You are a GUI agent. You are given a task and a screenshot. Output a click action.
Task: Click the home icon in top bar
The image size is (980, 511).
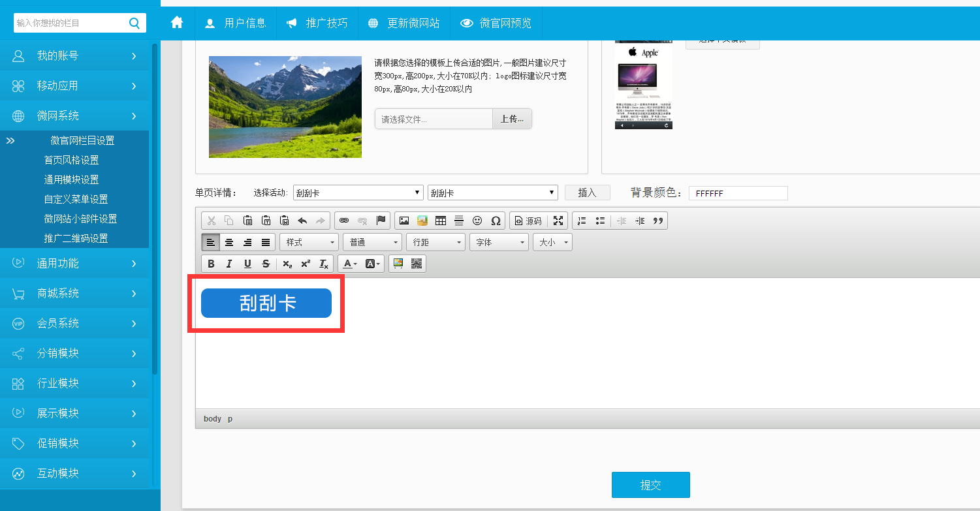point(177,23)
